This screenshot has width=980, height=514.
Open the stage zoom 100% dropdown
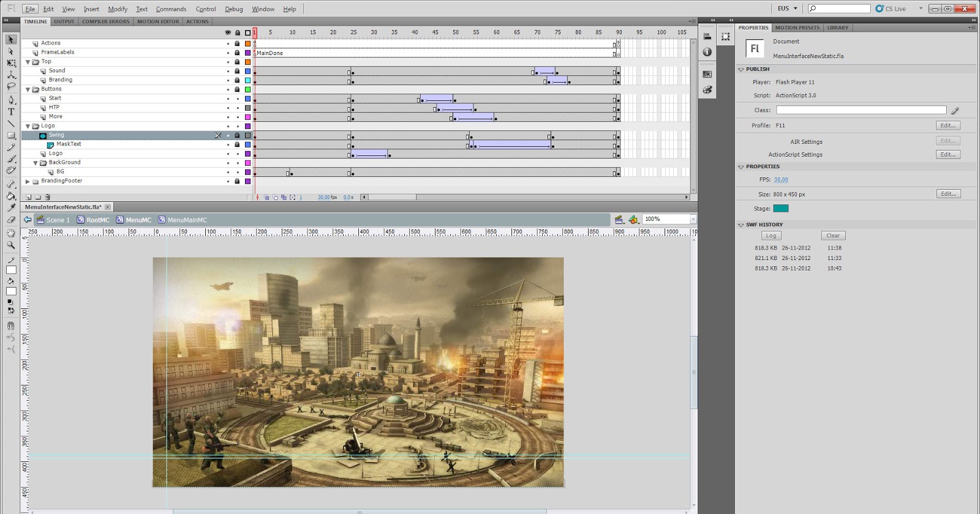693,219
